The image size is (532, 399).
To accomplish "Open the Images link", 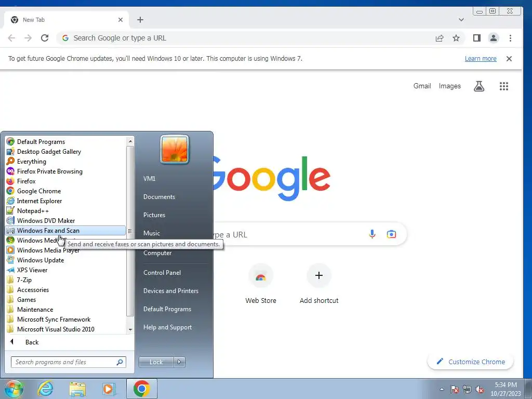I will (449, 86).
